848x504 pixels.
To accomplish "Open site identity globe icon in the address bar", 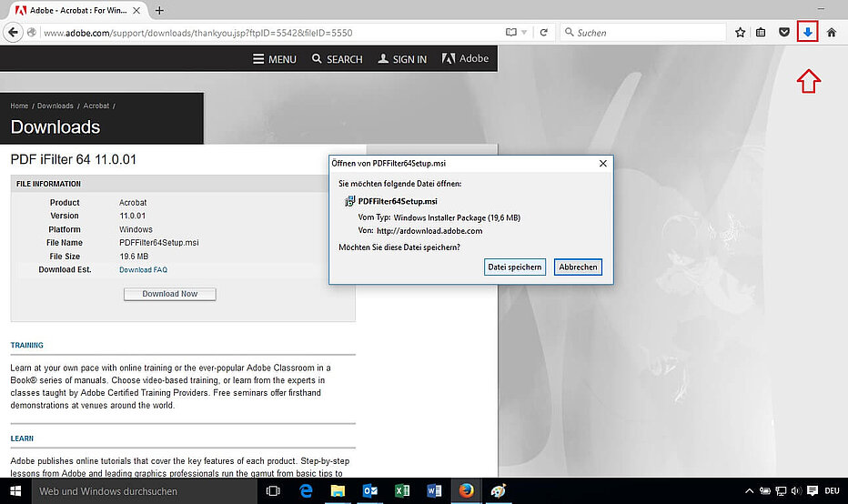I will point(31,33).
